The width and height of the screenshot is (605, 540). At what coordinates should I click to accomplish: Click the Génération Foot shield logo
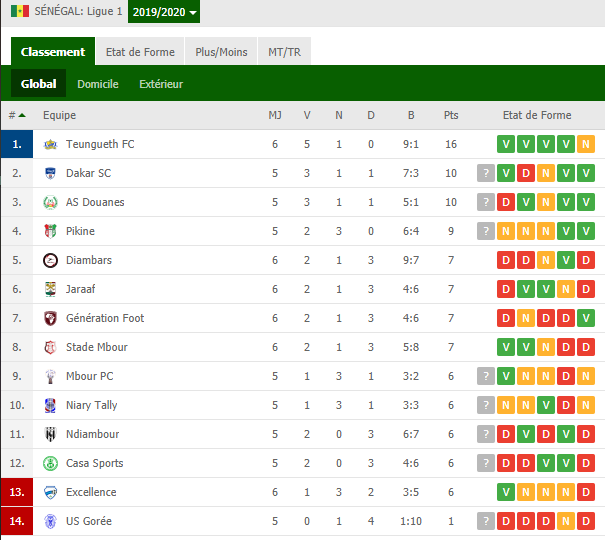coord(50,318)
